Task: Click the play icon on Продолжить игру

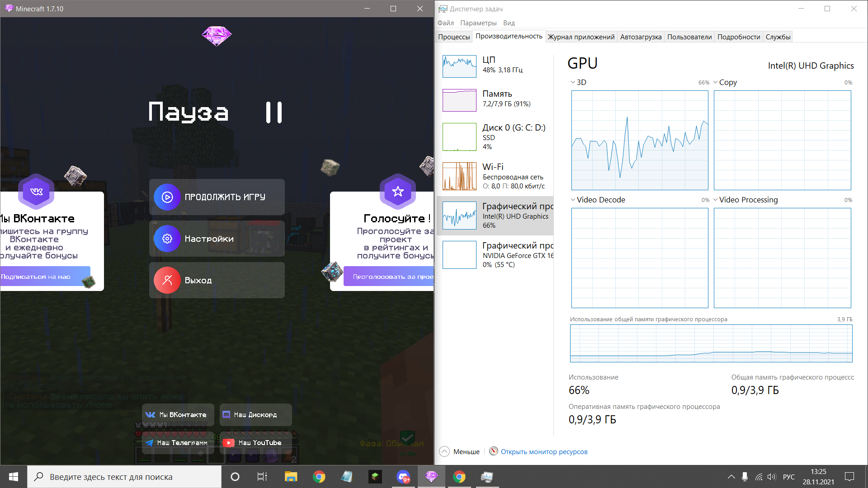Action: tap(167, 197)
